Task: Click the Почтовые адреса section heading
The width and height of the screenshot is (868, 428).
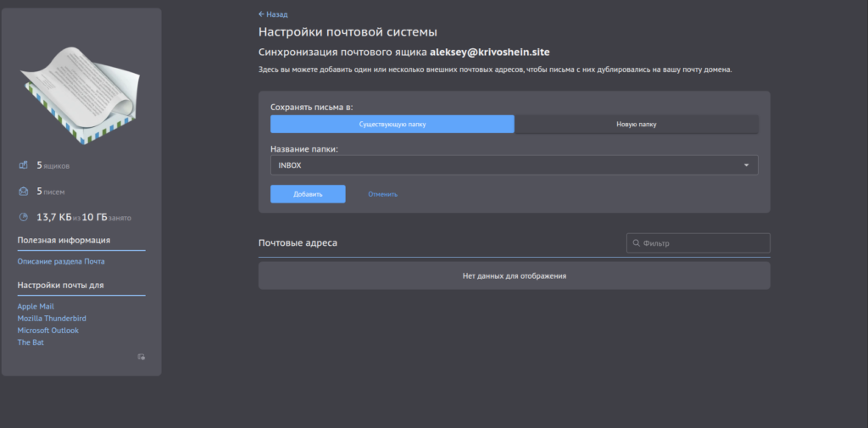Action: [x=298, y=243]
